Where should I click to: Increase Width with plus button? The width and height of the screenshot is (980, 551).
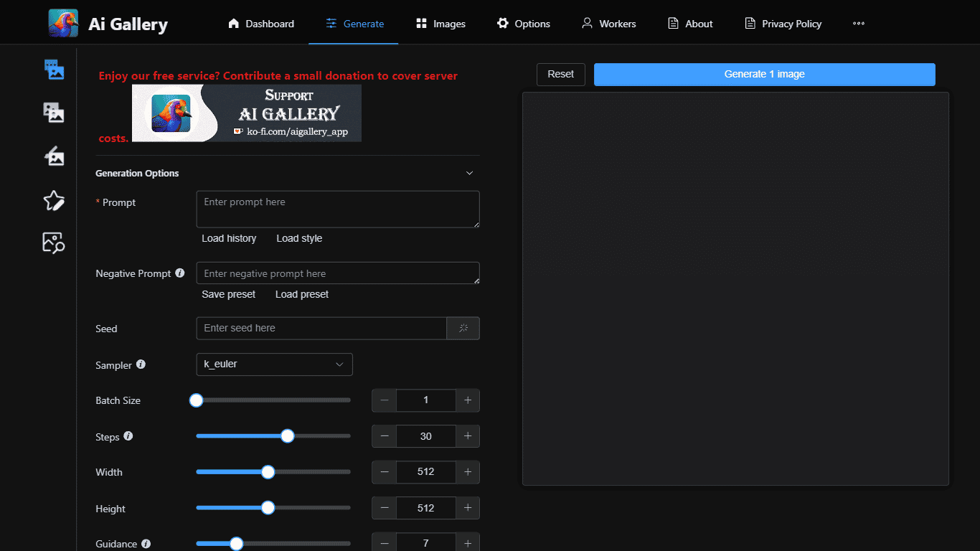click(x=468, y=472)
